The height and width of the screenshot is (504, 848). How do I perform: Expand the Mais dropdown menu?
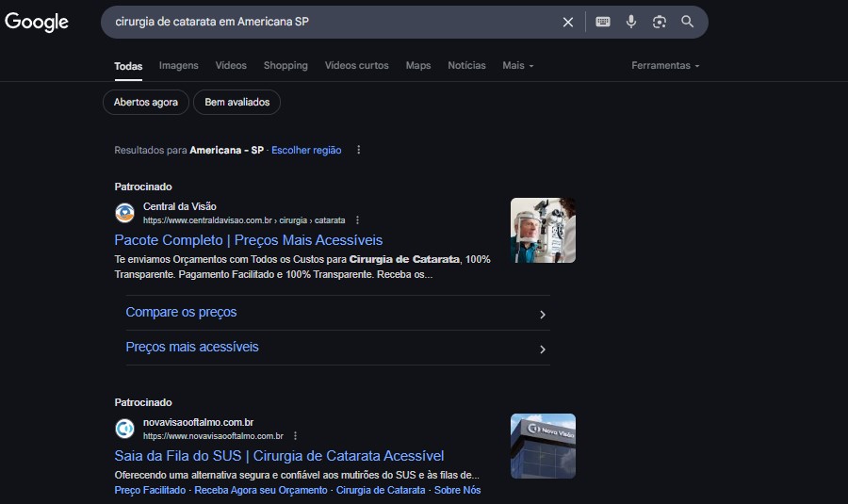tap(518, 65)
